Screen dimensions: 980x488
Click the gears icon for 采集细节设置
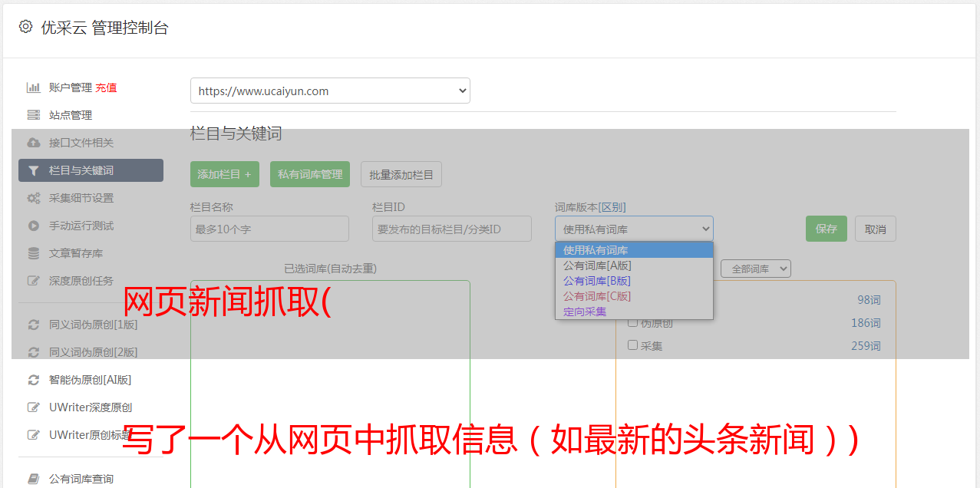click(34, 198)
